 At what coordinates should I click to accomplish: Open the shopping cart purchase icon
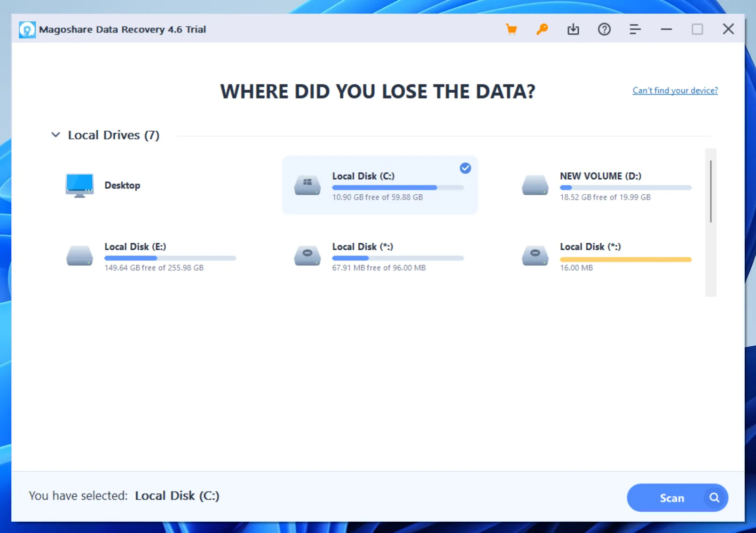(x=511, y=29)
